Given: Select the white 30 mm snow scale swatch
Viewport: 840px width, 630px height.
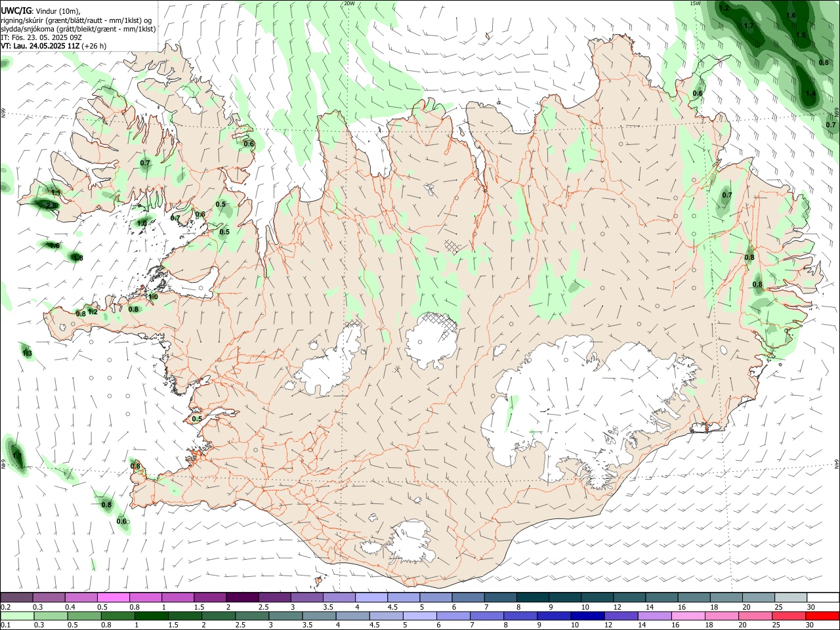Looking at the screenshot, I should pyautogui.click(x=823, y=597).
